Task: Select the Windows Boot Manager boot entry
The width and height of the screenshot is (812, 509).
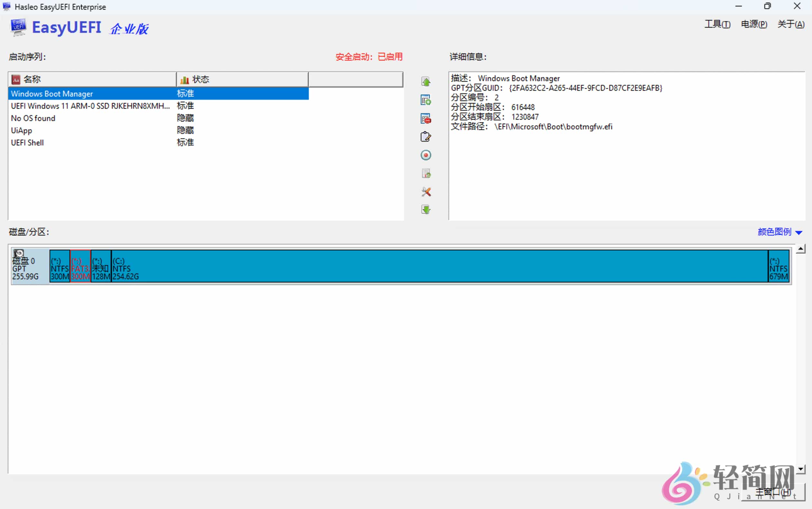Action: coord(158,94)
